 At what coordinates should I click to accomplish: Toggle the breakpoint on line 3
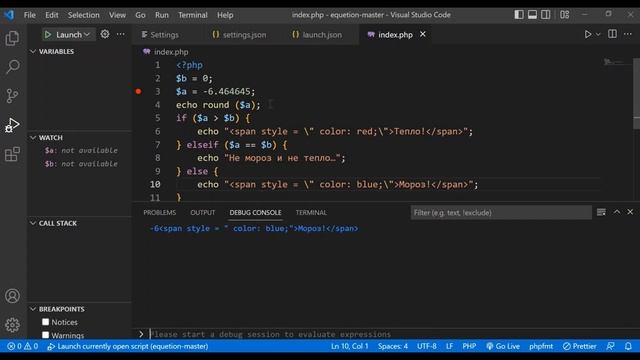pos(138,91)
